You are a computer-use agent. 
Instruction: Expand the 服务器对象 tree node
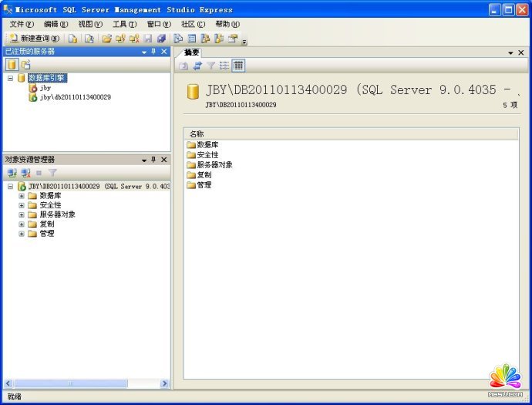click(22, 215)
